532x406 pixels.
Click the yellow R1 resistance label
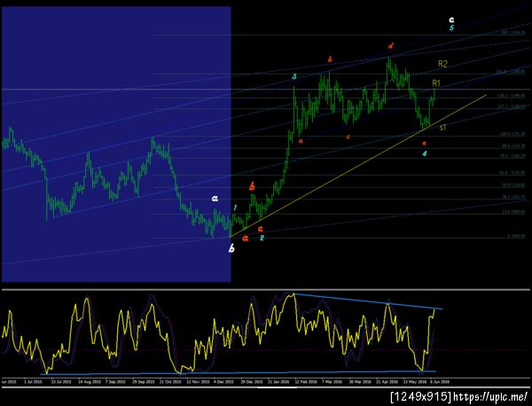(436, 83)
